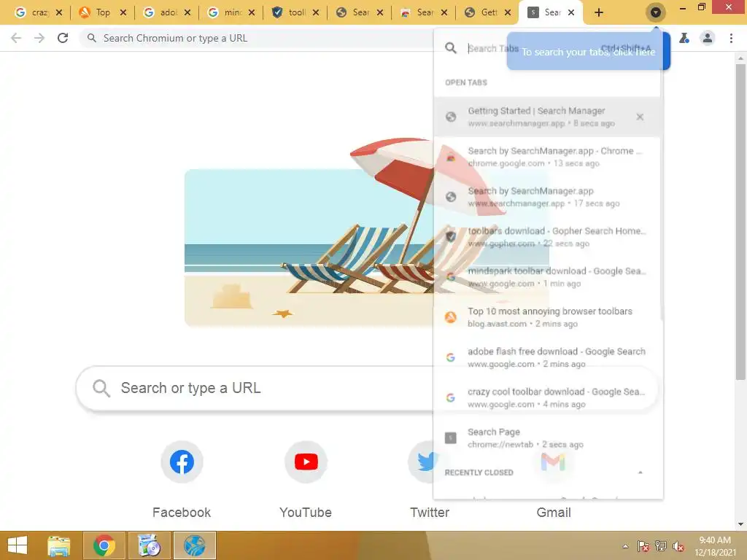Close the 'mindspark' tab in tab strip
Viewport: 747px width, 560px height.
(x=252, y=12)
